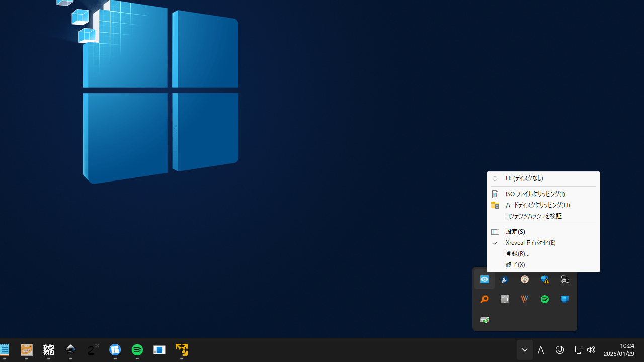The width and height of the screenshot is (644, 362).
Task: Click the Z-shaped taskbar icon
Action: pyautogui.click(x=93, y=350)
